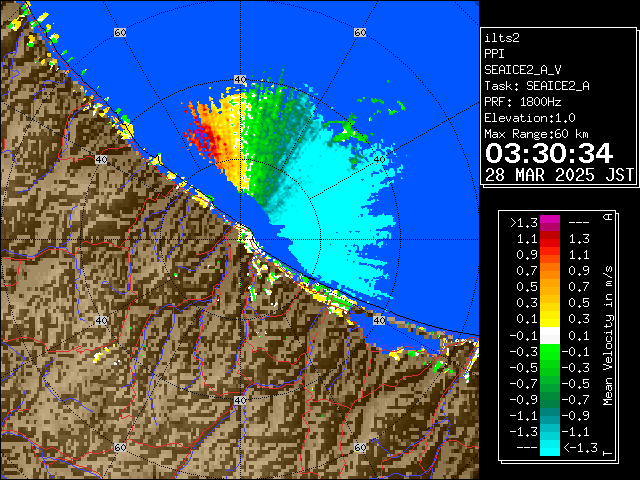This screenshot has height=480, width=640.
Task: Click the "60" ring label over southwest land
Action: pyautogui.click(x=120, y=447)
